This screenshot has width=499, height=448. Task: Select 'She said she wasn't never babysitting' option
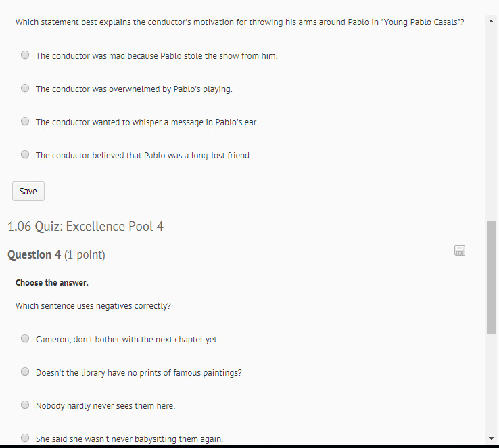(x=25, y=438)
